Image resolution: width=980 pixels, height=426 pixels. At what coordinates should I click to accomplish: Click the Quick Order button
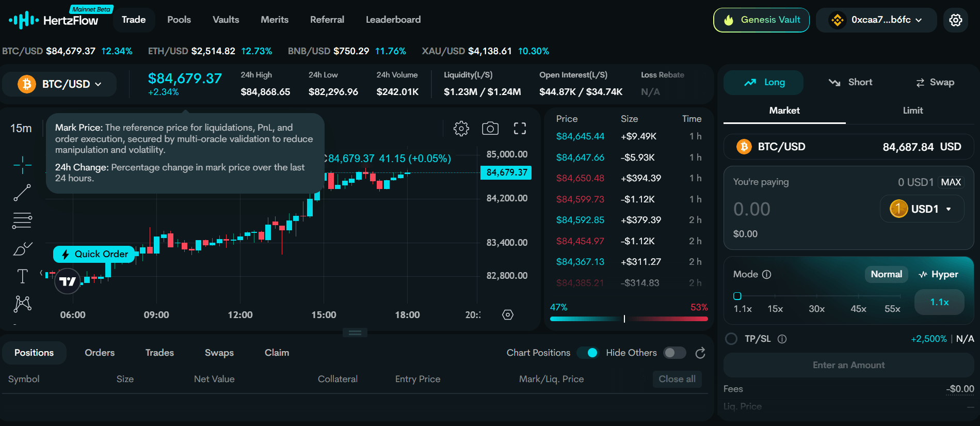pos(94,254)
